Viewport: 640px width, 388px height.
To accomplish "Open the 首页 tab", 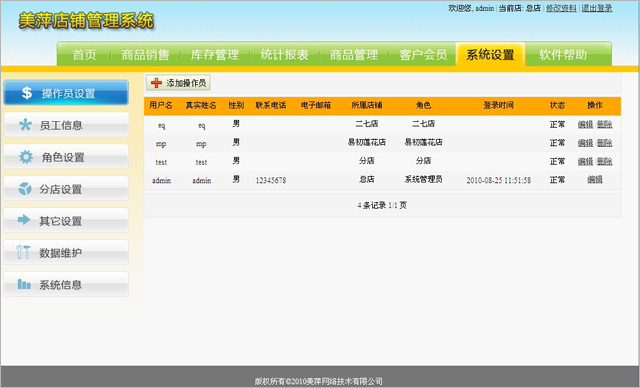I will [84, 55].
